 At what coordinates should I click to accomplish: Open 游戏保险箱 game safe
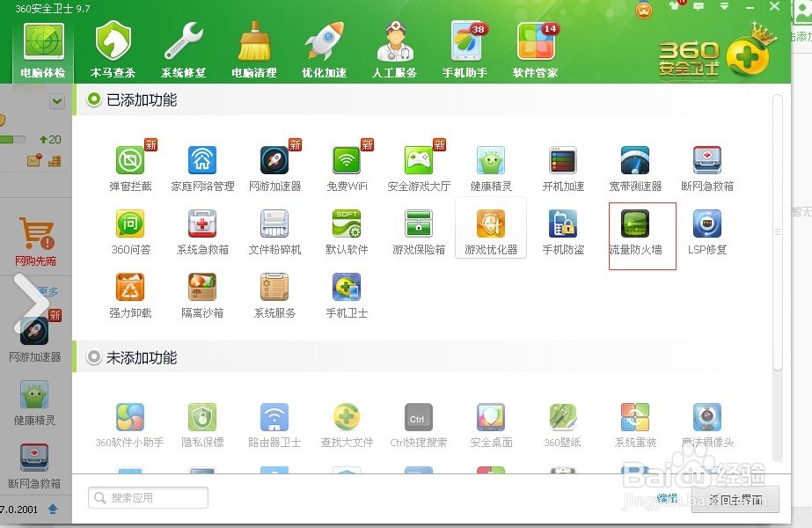[419, 231]
